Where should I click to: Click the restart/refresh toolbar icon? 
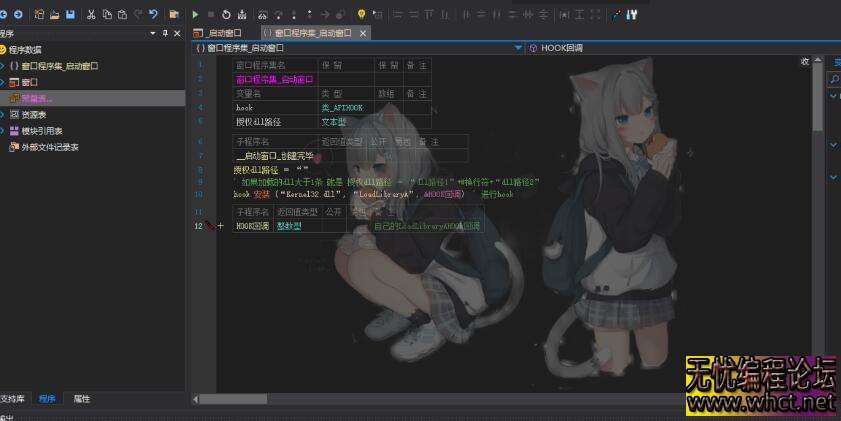(x=227, y=15)
